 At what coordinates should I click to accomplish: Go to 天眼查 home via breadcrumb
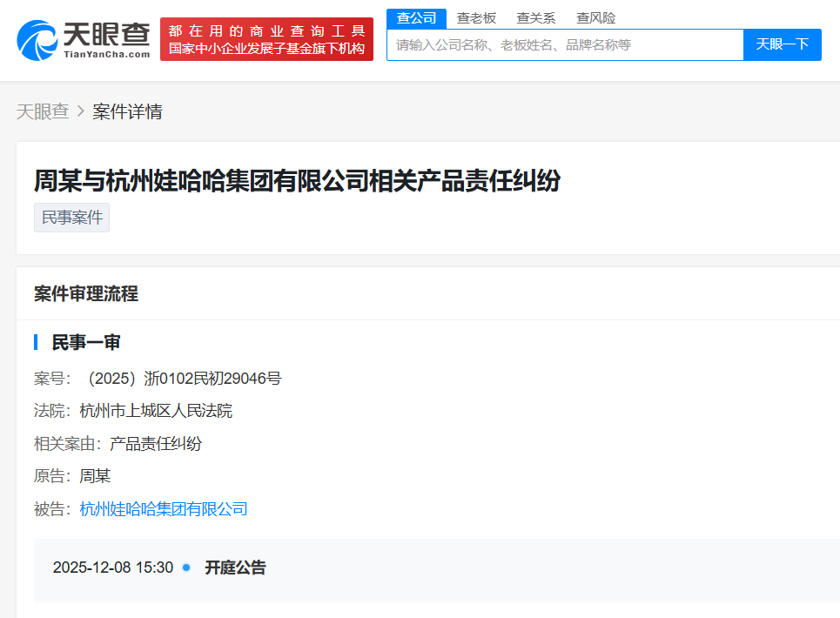tap(43, 111)
